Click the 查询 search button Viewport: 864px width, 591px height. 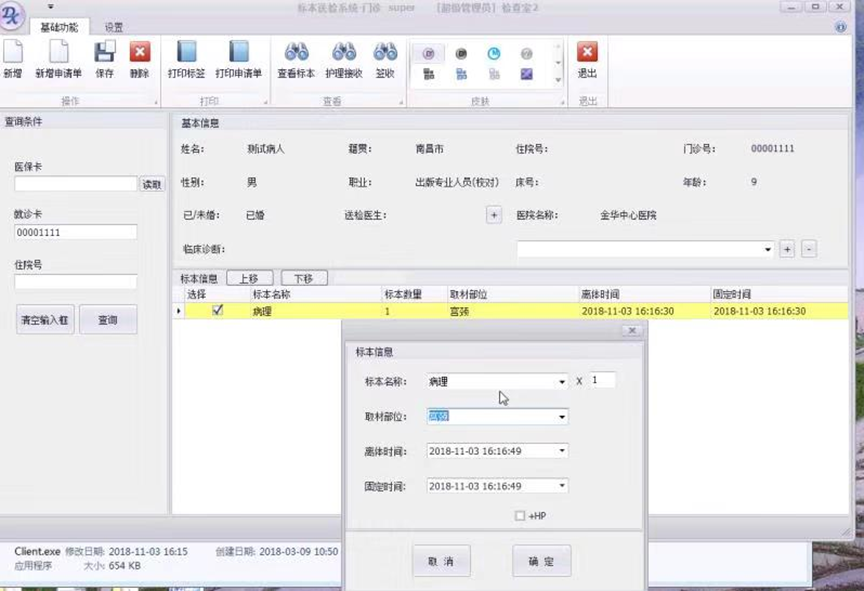point(108,319)
